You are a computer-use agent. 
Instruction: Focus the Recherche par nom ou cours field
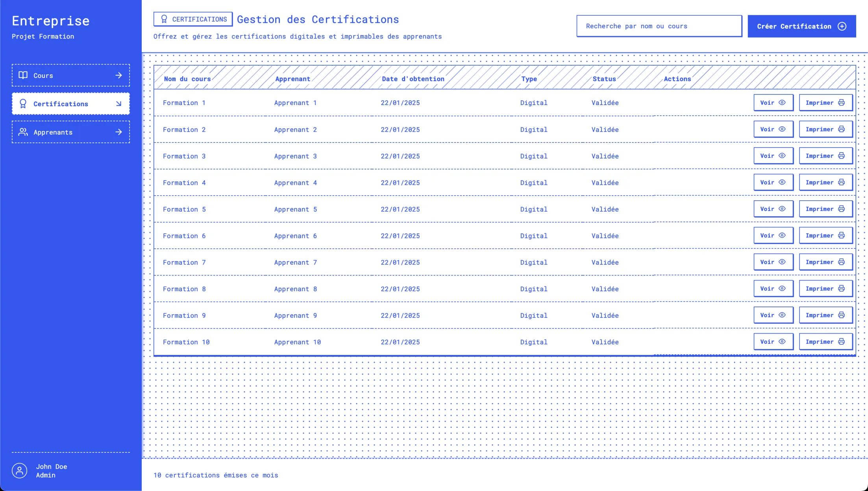(659, 26)
